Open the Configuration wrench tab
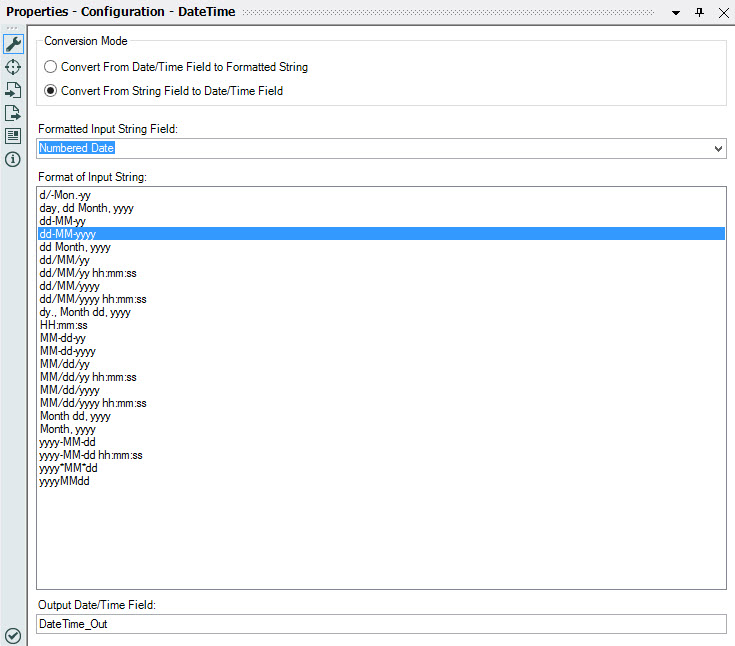 click(13, 44)
